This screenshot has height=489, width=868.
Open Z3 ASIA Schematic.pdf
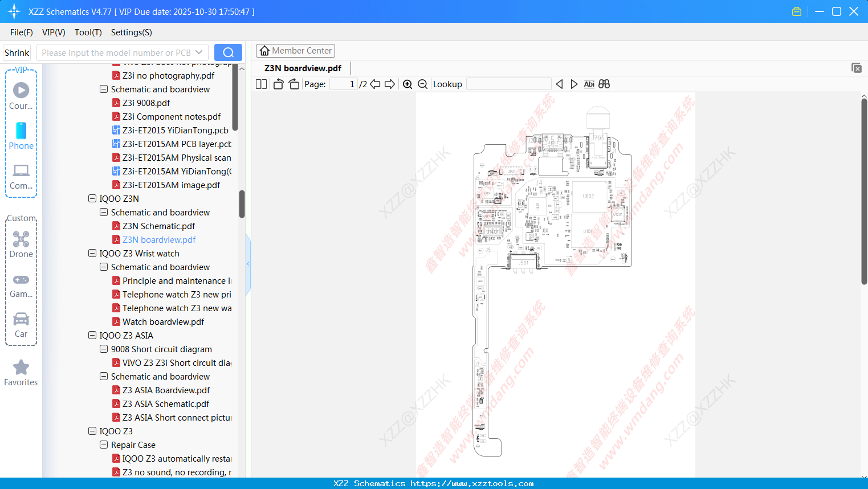pos(166,404)
